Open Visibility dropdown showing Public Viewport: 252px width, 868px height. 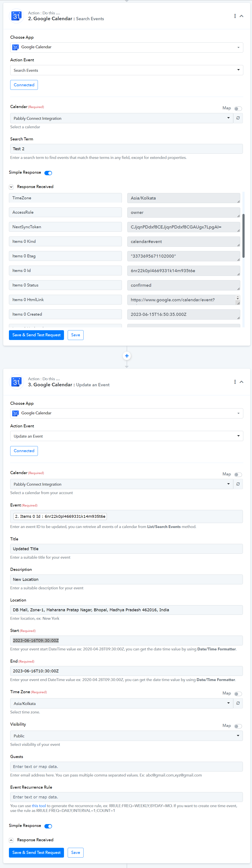126,736
